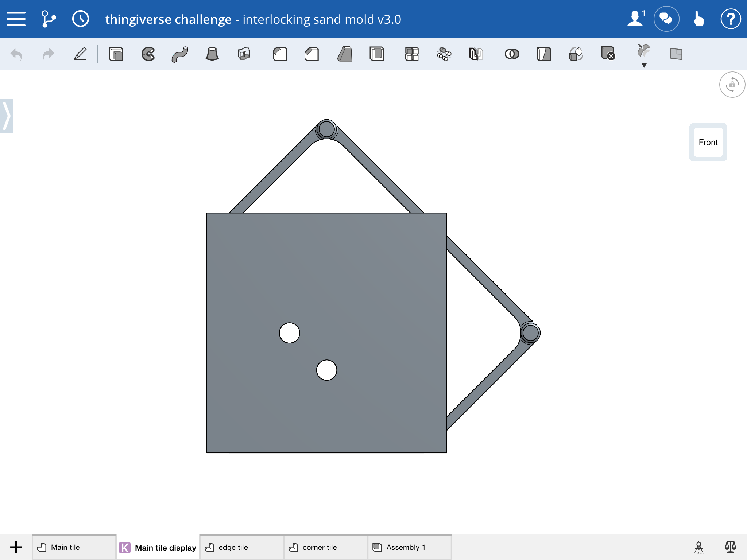Select the Split tool
Image resolution: width=747 pixels, height=560 pixels.
coord(544,54)
